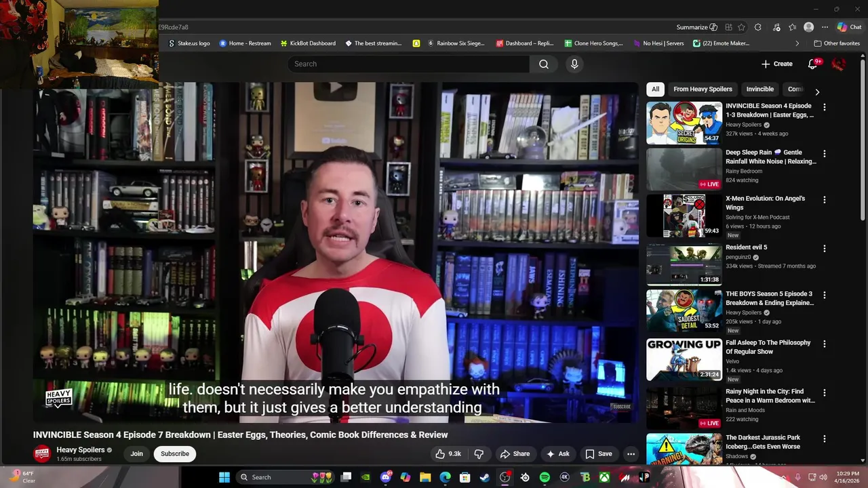The height and width of the screenshot is (488, 868).
Task: Open options for Resident evil 5 video
Action: 825,249
